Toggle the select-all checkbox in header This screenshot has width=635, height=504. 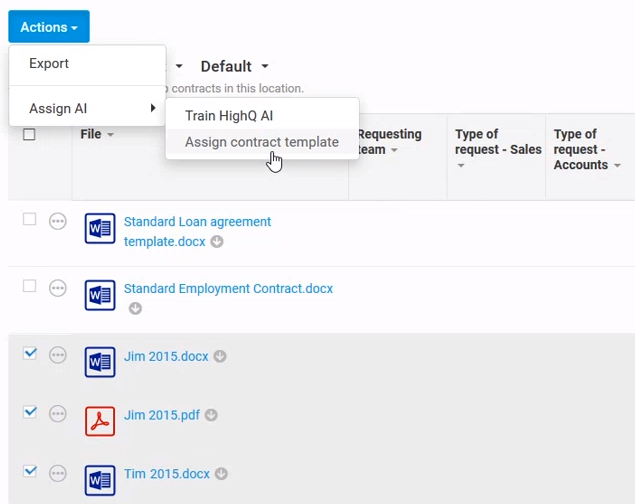(29, 135)
